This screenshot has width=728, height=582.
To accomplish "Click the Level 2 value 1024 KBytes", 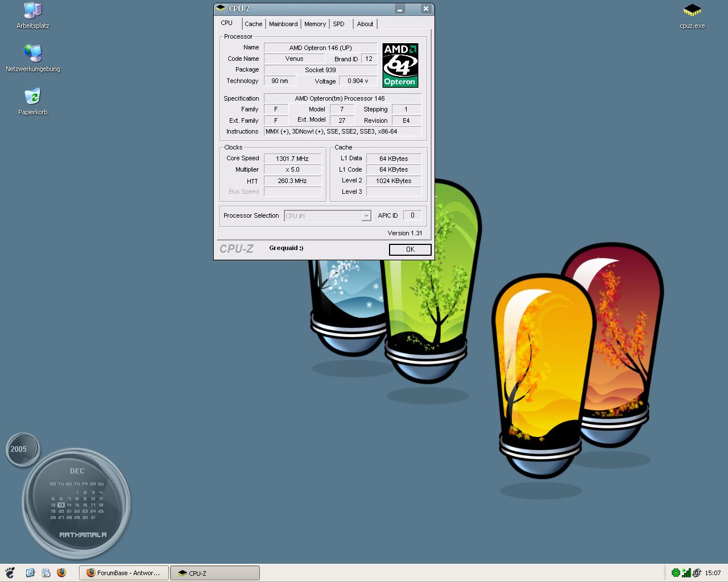I will [394, 181].
